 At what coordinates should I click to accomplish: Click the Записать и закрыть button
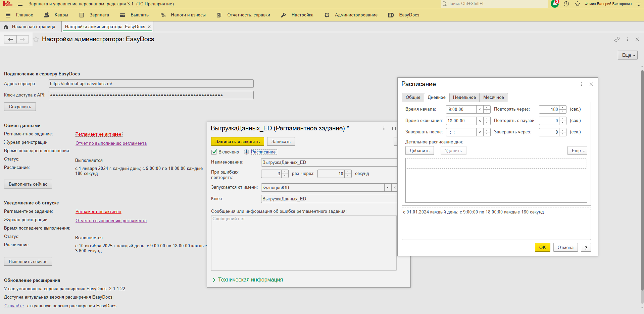click(x=237, y=142)
